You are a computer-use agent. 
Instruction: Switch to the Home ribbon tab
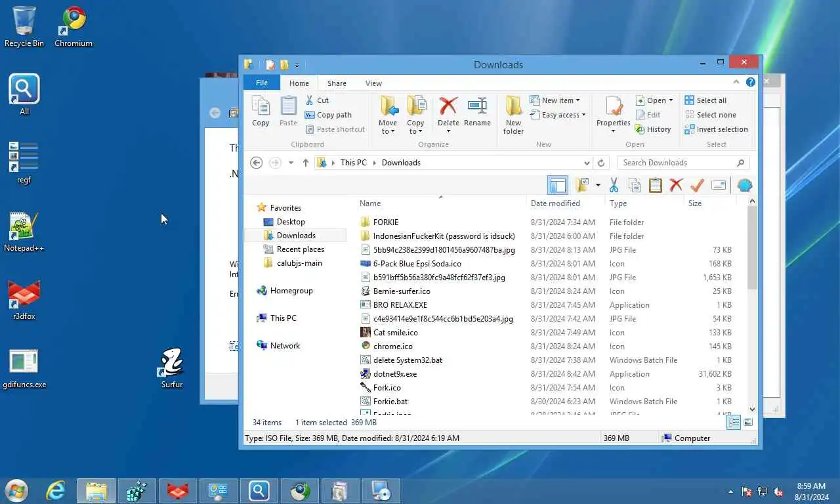(299, 83)
